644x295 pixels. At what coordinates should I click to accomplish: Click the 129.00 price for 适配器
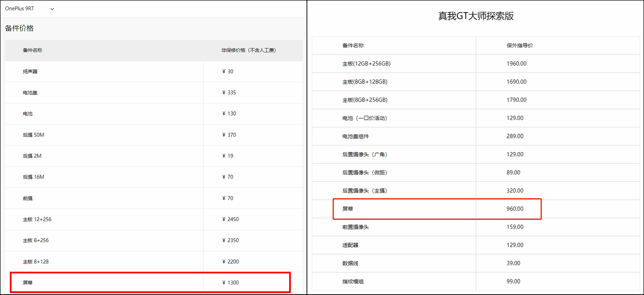tap(515, 245)
